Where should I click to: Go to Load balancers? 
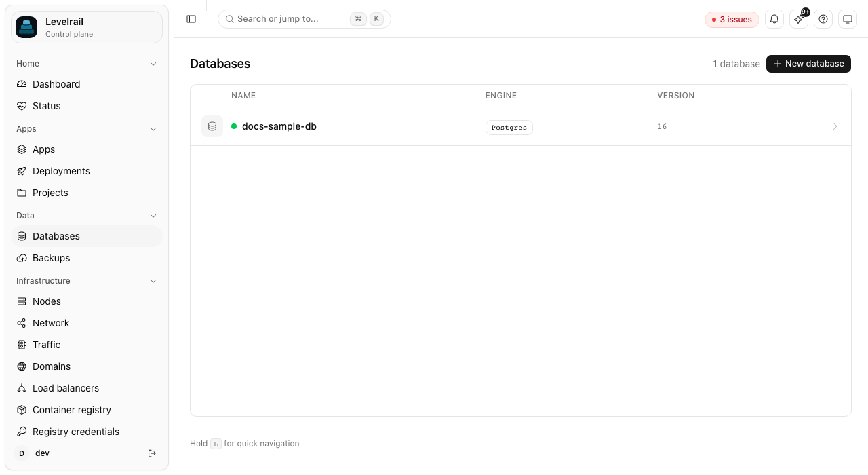(x=87, y=388)
